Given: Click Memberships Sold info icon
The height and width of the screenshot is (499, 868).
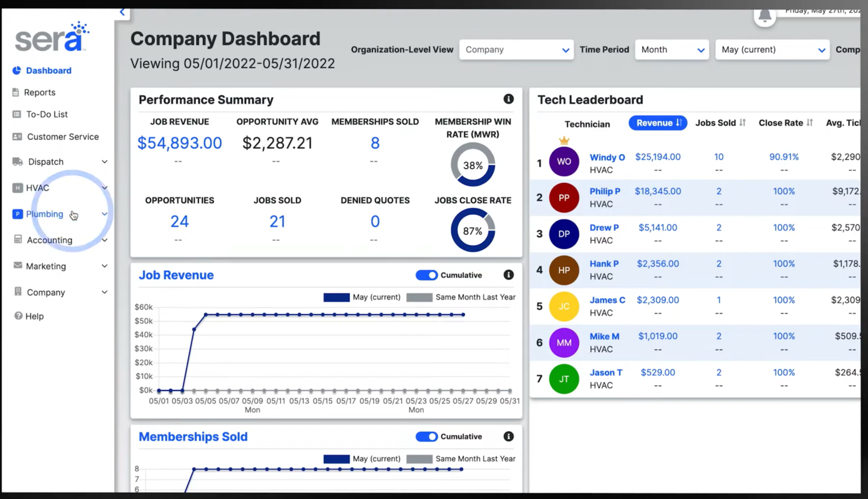Looking at the screenshot, I should pyautogui.click(x=508, y=437).
